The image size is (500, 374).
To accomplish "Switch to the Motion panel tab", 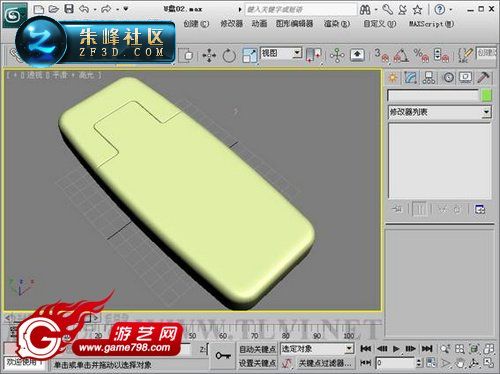I will coord(448,77).
